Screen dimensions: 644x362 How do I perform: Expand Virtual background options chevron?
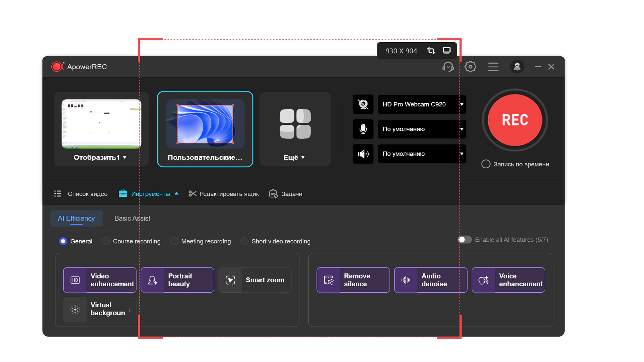[129, 310]
